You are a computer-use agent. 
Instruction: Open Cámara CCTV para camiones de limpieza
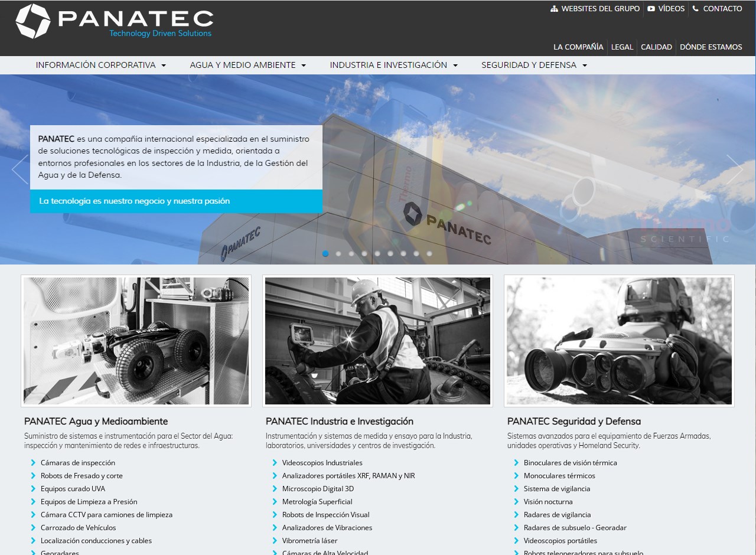106,515
